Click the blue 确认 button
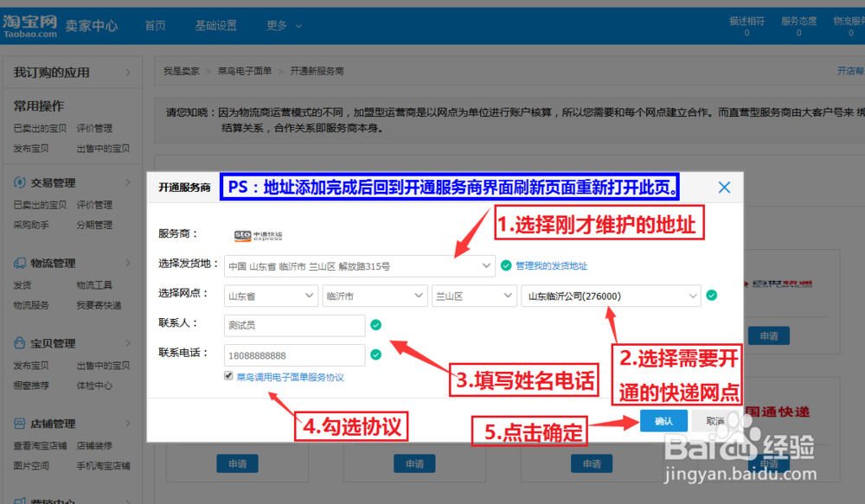This screenshot has width=865, height=504. [663, 421]
